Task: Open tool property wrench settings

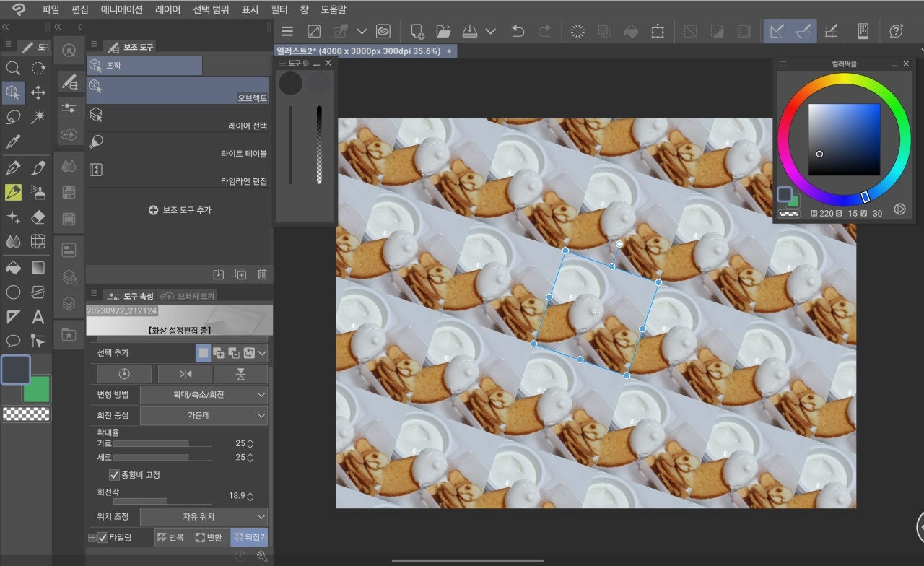Action: [x=262, y=556]
